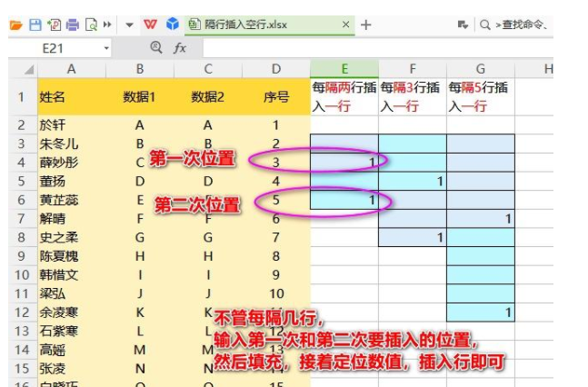Expand more quick access tools chevron
Image resolution: width=588 pixels, height=387 pixels.
[107, 25]
